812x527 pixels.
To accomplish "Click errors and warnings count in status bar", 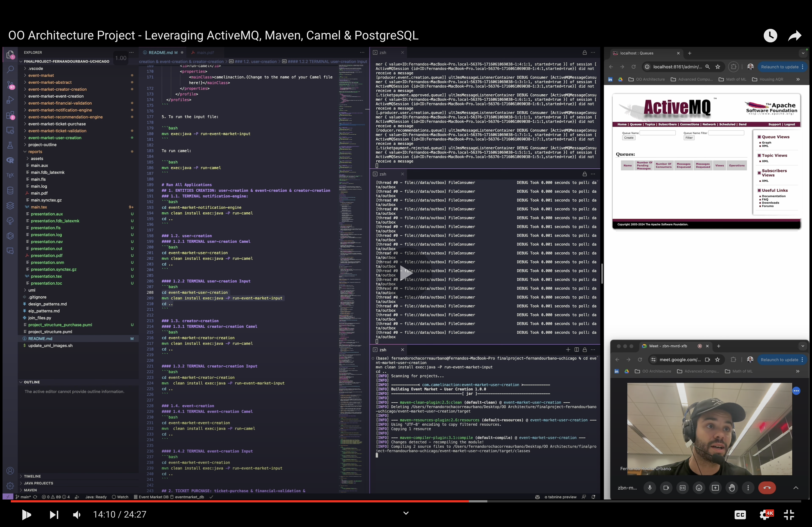I will click(56, 497).
